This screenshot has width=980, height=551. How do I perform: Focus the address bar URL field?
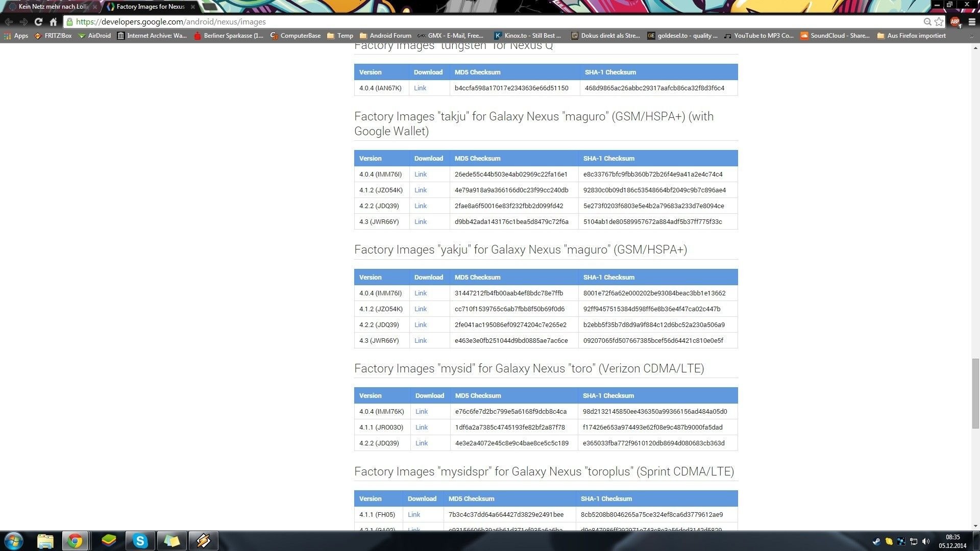pyautogui.click(x=495, y=22)
